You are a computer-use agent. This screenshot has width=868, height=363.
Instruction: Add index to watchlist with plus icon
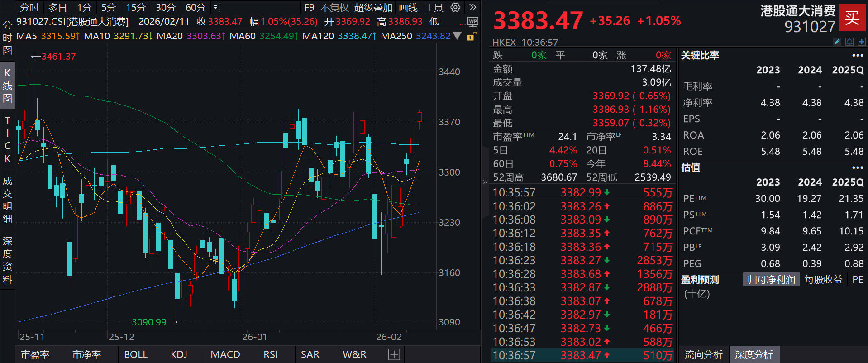pos(861,42)
